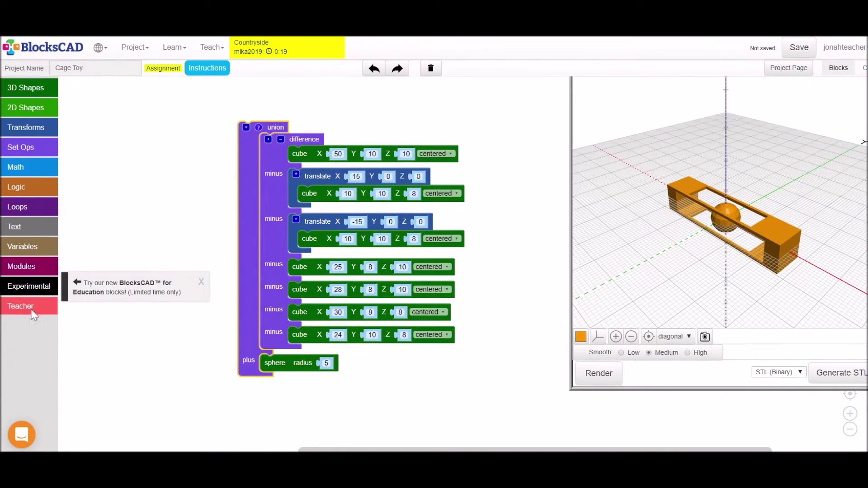Click the undo arrow icon

(374, 68)
